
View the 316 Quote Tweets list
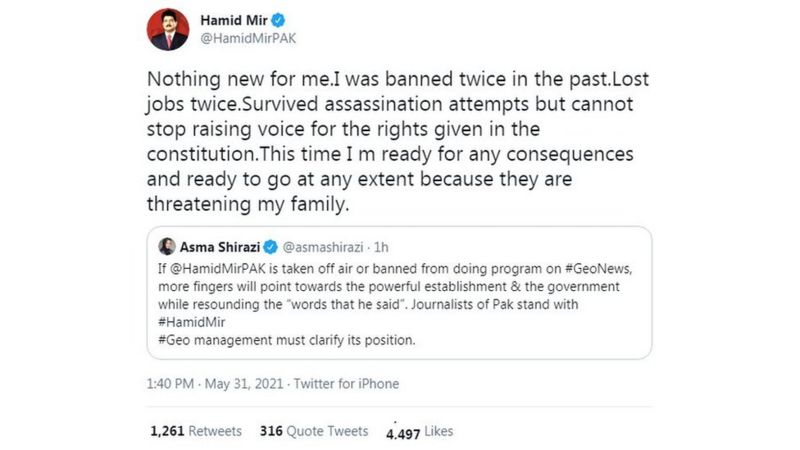314,431
